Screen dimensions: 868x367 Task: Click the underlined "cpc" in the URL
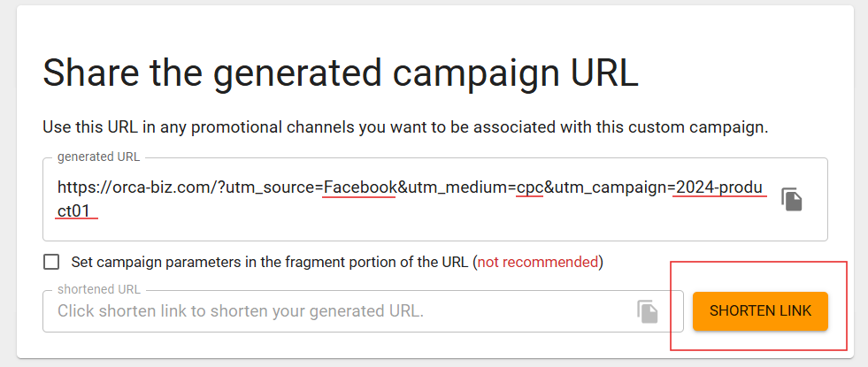[529, 187]
